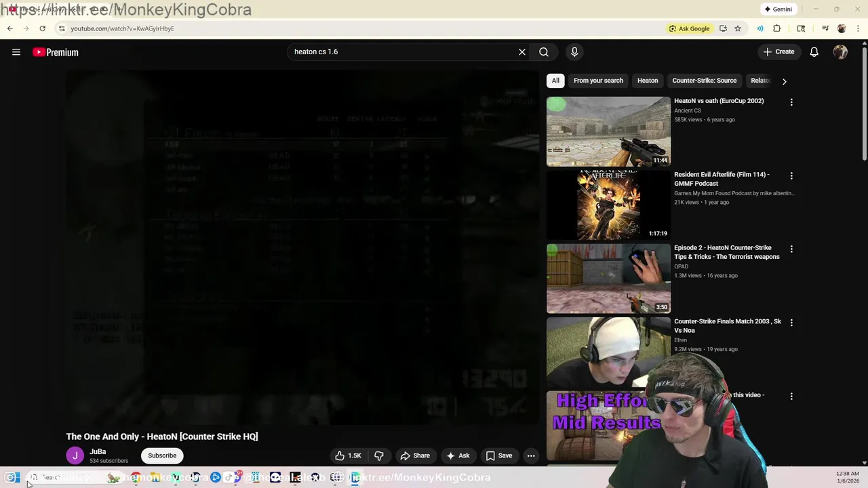
Task: Open more actions ellipsis under video
Action: pyautogui.click(x=531, y=455)
